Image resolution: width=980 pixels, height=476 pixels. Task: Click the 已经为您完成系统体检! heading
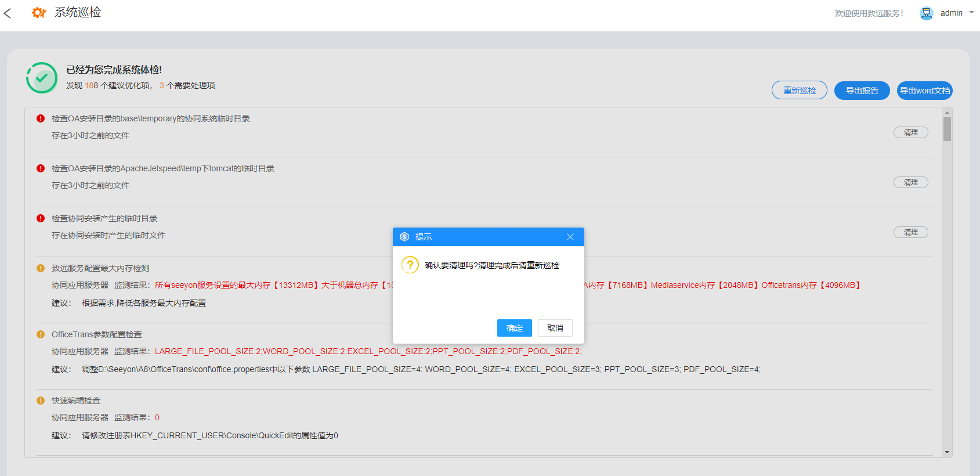pos(114,70)
